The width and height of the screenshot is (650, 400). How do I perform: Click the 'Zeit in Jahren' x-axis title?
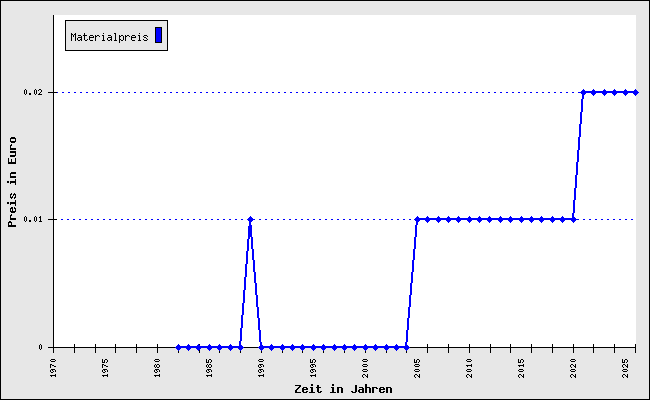(343, 388)
